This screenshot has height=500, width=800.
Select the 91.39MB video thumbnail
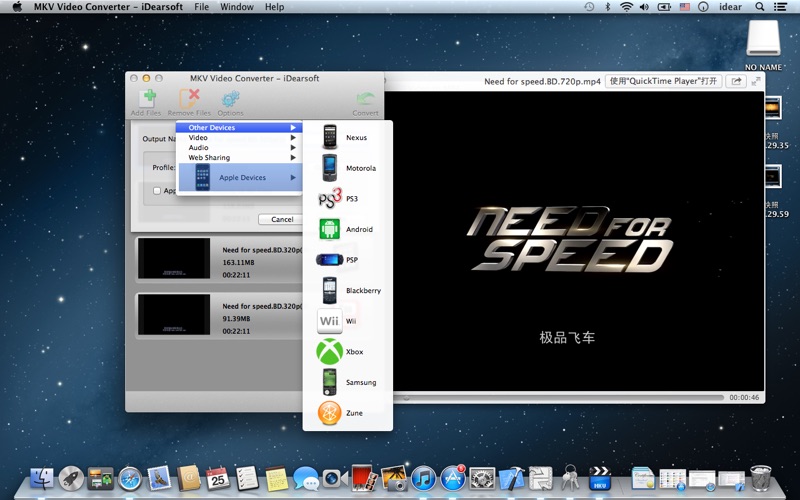point(174,314)
